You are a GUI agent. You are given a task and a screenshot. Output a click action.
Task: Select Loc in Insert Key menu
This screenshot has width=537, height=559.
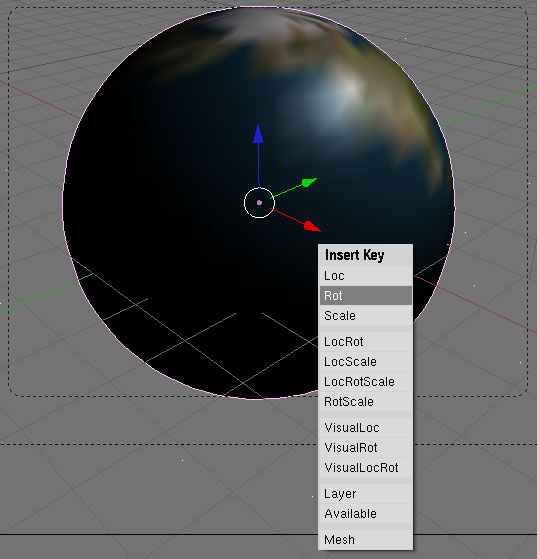(366, 276)
